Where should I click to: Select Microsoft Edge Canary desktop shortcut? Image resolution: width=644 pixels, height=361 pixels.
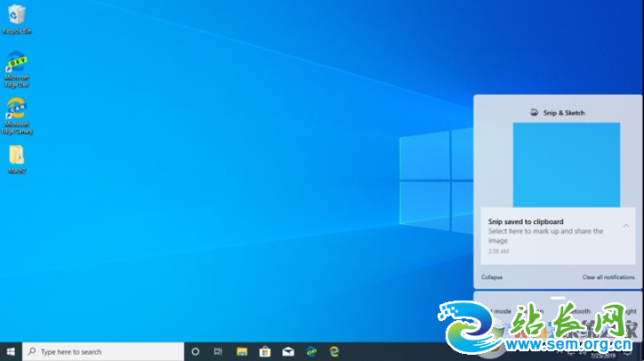coord(16,116)
